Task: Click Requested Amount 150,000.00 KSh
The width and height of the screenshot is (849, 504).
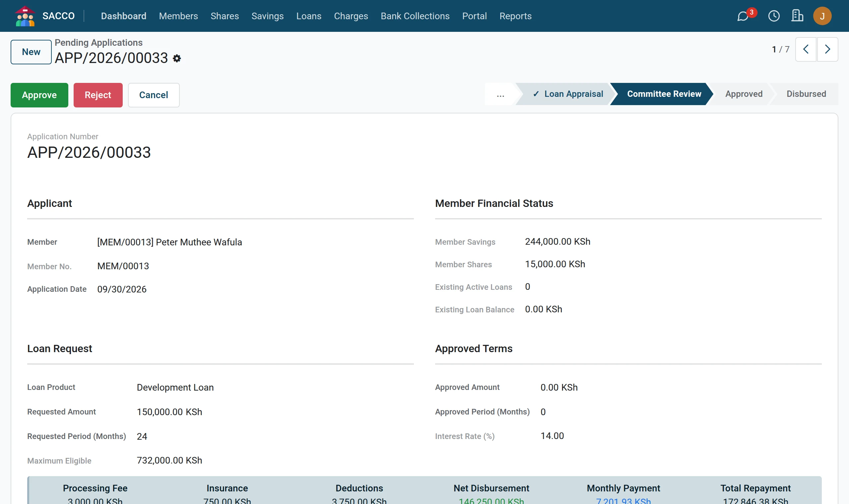Action: tap(169, 412)
